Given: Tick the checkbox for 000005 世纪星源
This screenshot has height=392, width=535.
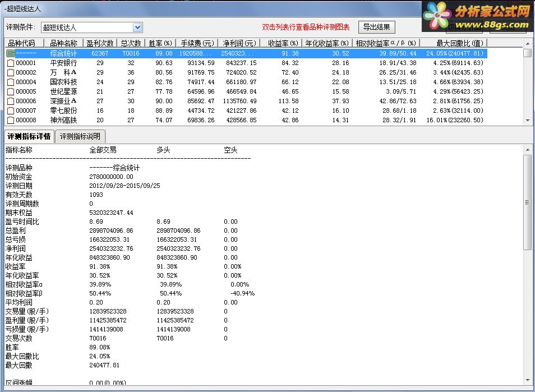Looking at the screenshot, I should pyautogui.click(x=11, y=92).
